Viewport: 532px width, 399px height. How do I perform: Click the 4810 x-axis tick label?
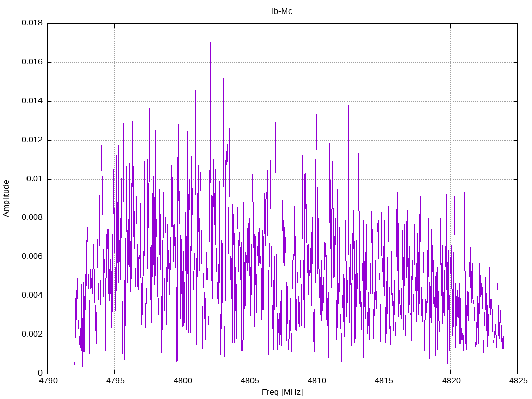[316, 381]
